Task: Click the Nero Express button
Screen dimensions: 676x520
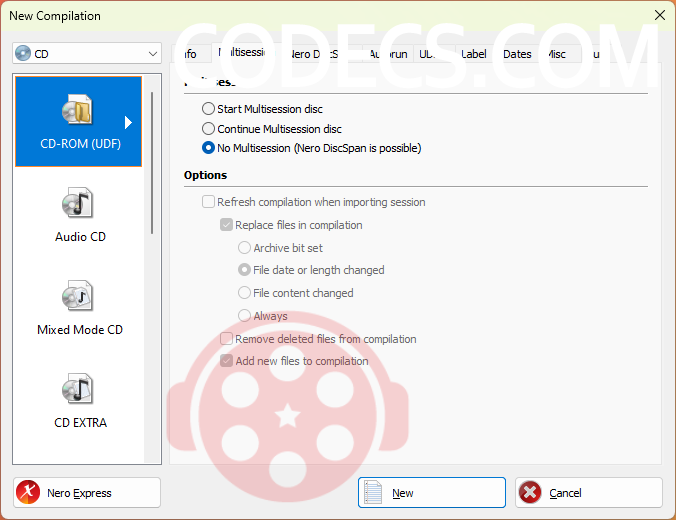Action: click(87, 492)
